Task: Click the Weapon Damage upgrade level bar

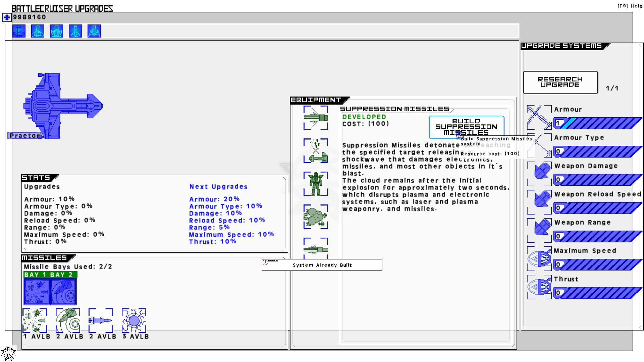Action: coord(598,180)
